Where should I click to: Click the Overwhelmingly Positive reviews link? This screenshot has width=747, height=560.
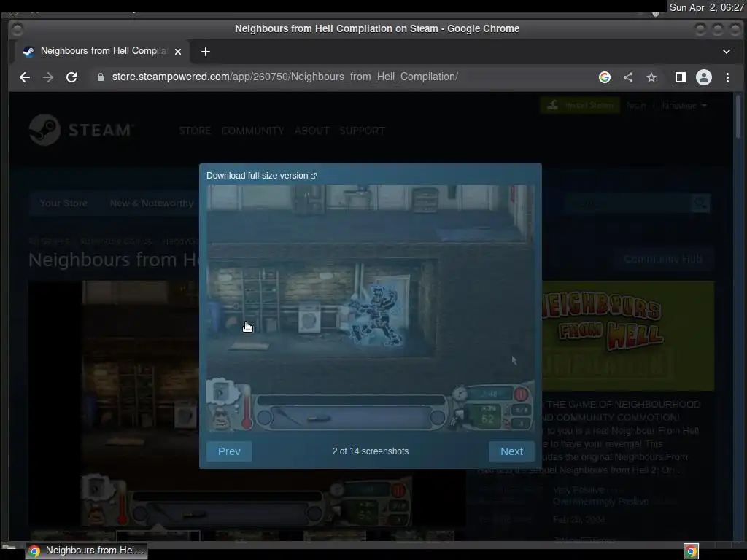(x=601, y=502)
